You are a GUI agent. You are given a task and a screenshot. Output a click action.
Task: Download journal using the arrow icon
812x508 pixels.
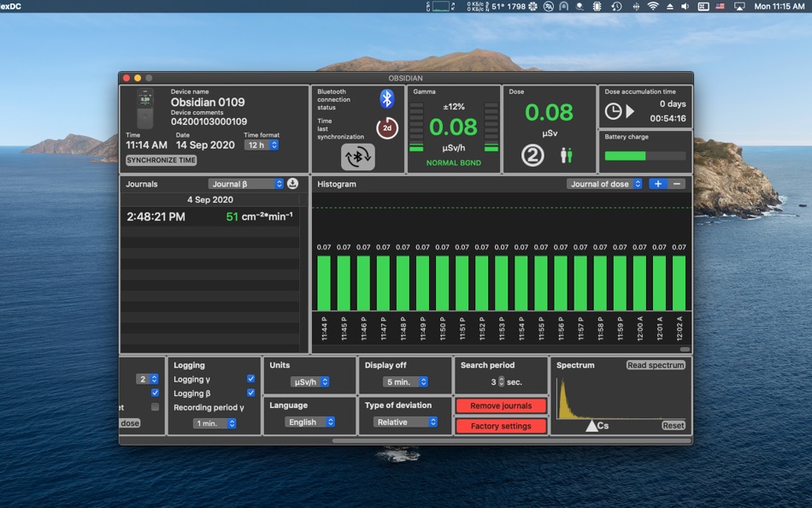click(x=292, y=184)
